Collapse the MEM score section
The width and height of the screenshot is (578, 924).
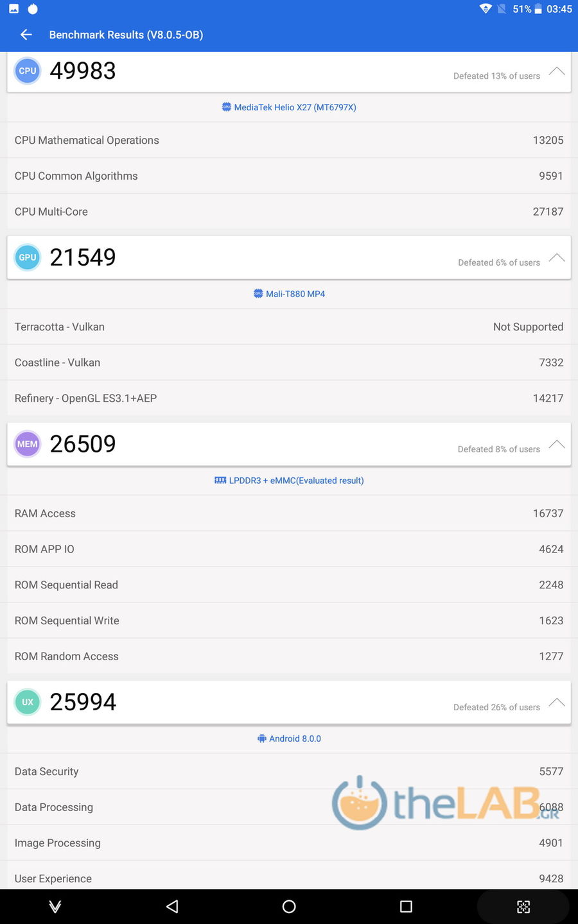point(557,445)
